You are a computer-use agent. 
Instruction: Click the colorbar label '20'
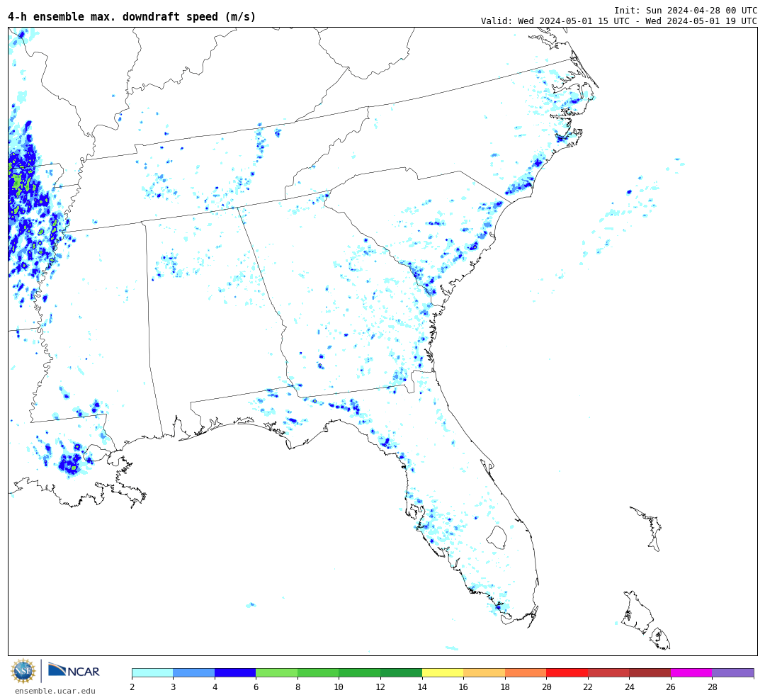pyautogui.click(x=546, y=687)
